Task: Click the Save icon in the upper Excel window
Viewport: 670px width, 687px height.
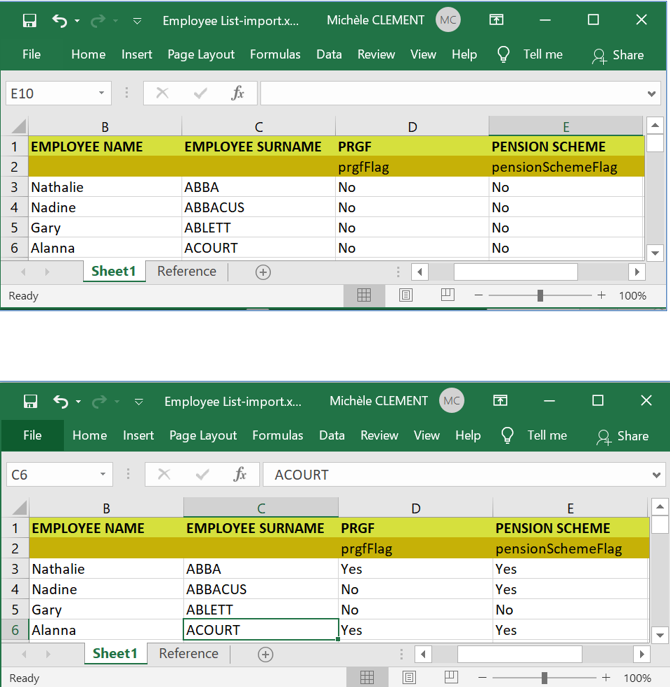Action: [29, 20]
